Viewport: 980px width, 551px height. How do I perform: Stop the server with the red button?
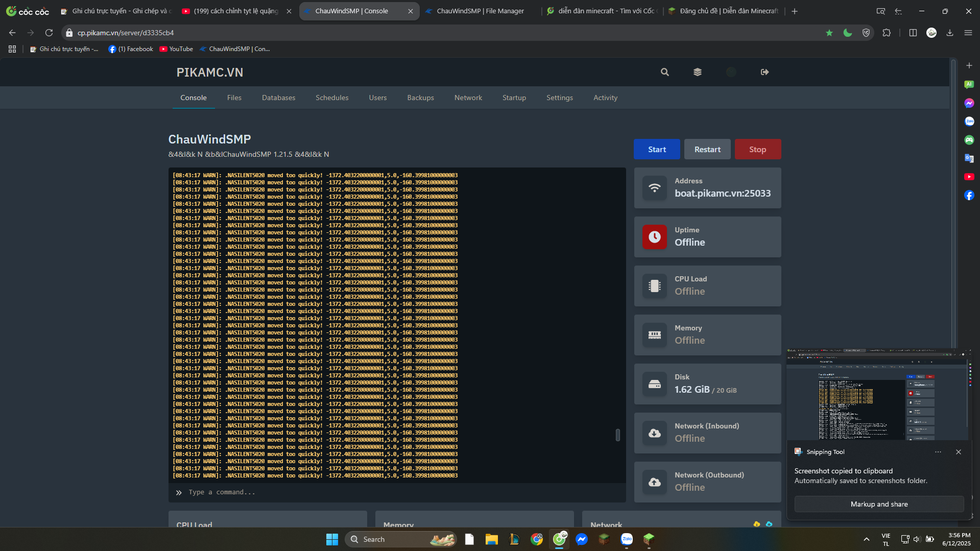point(758,149)
